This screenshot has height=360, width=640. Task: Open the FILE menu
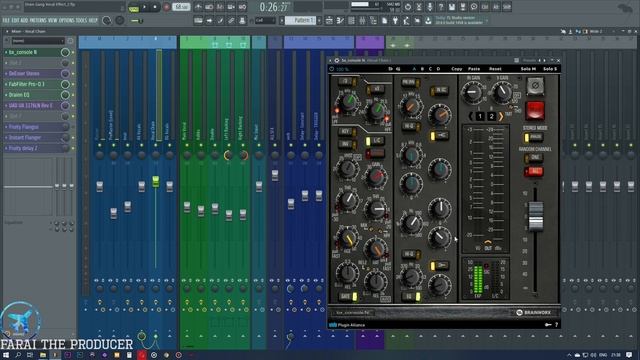pos(6,20)
